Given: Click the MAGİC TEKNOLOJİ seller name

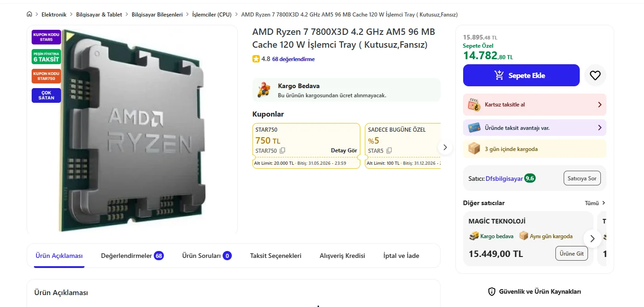Looking at the screenshot, I should point(497,221).
